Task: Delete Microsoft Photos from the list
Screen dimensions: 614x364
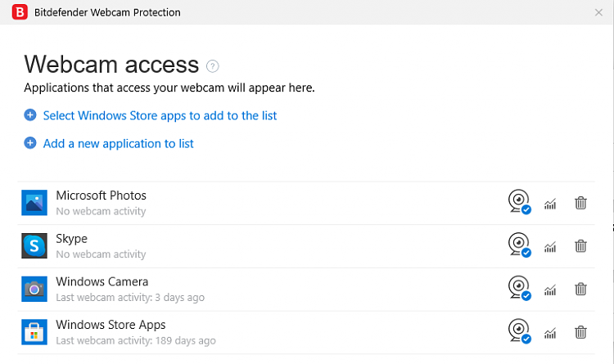Action: (x=580, y=203)
